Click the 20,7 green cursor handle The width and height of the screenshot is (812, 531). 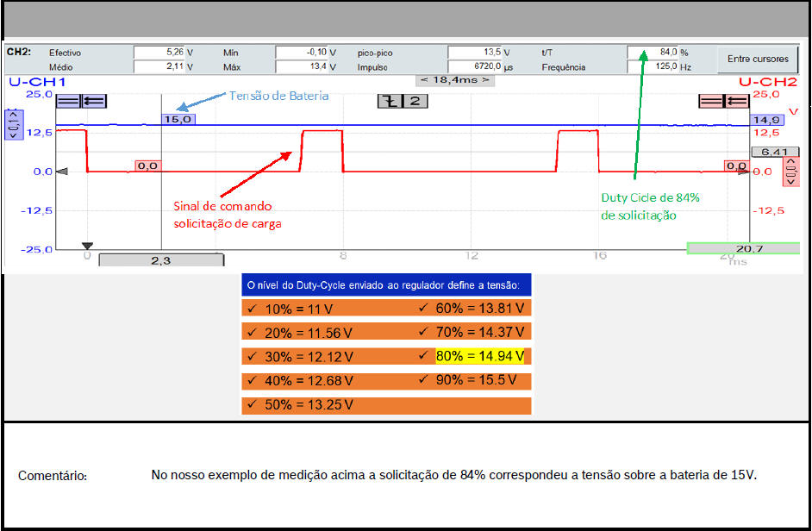pos(736,248)
